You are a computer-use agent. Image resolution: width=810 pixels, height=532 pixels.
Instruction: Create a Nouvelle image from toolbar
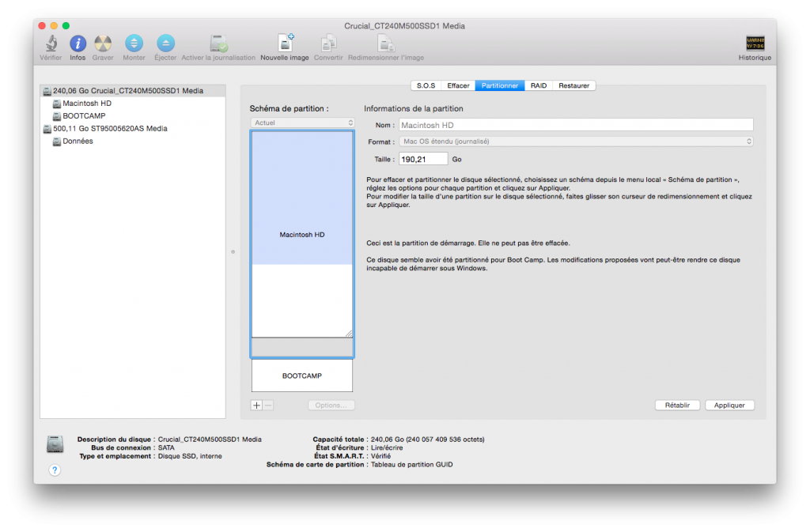(x=285, y=43)
